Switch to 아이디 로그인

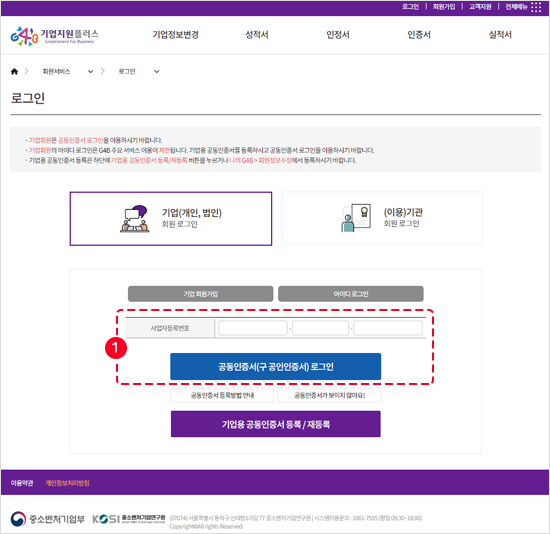[x=351, y=294]
